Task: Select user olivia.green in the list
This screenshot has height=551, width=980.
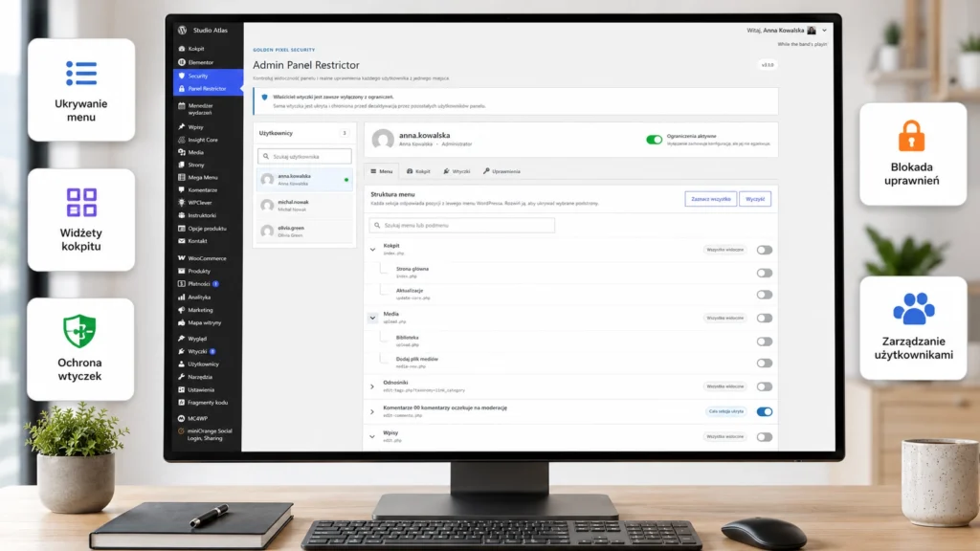Action: pos(304,231)
